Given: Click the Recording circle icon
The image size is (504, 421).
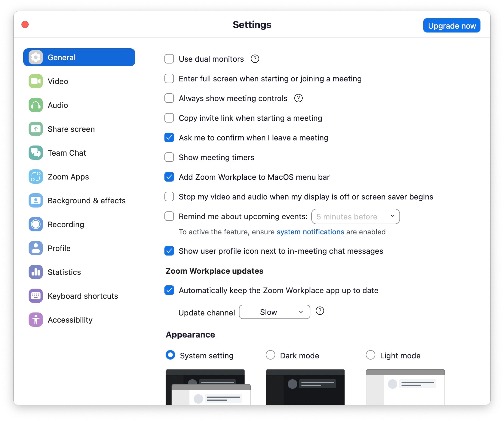Looking at the screenshot, I should (x=36, y=224).
